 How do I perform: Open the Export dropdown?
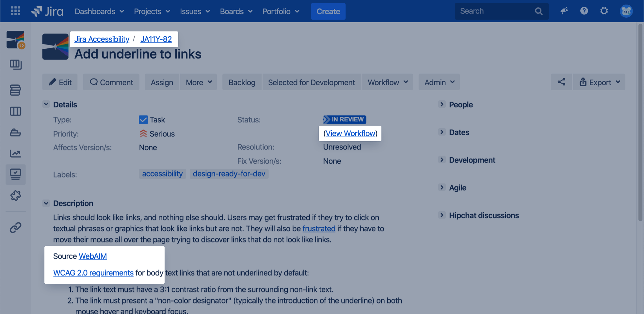pyautogui.click(x=599, y=82)
